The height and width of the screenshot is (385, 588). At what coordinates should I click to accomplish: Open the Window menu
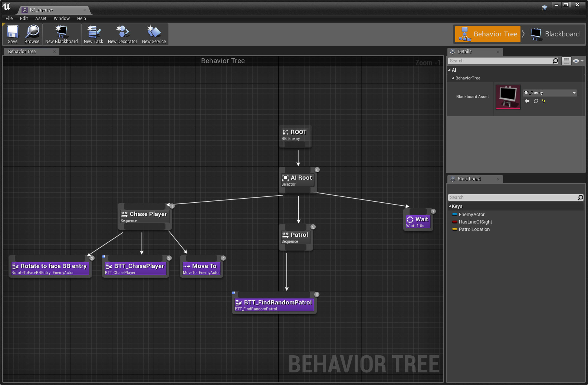coord(62,19)
